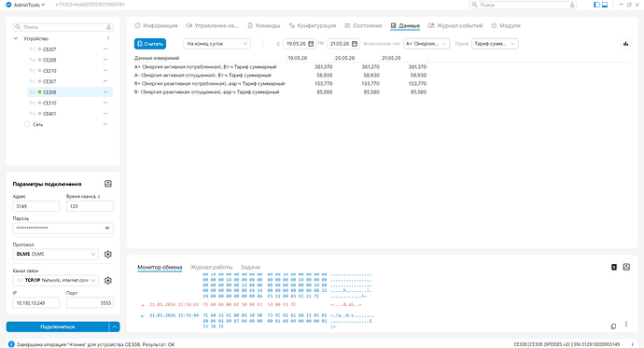Open calendar for start date 19.05.26
The image size is (644, 348).
coord(311,44)
